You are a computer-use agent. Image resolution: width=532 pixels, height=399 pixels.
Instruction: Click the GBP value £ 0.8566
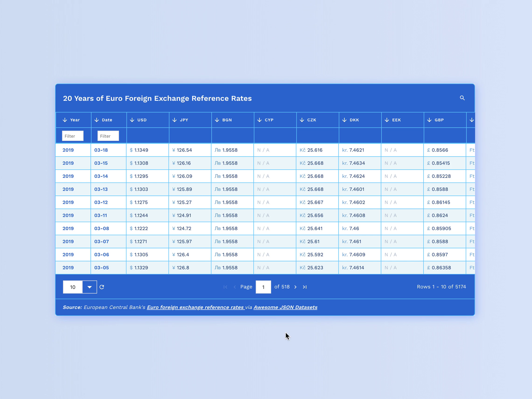[438, 150]
